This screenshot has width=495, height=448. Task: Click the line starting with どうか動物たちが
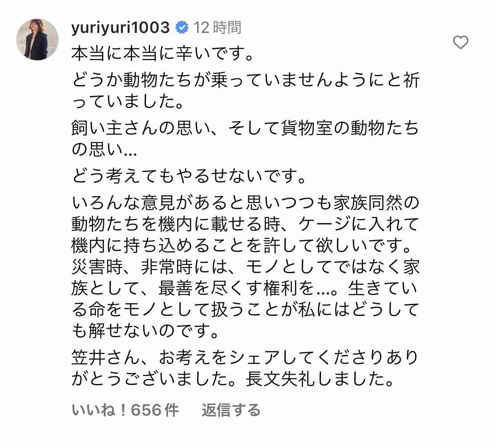click(246, 80)
